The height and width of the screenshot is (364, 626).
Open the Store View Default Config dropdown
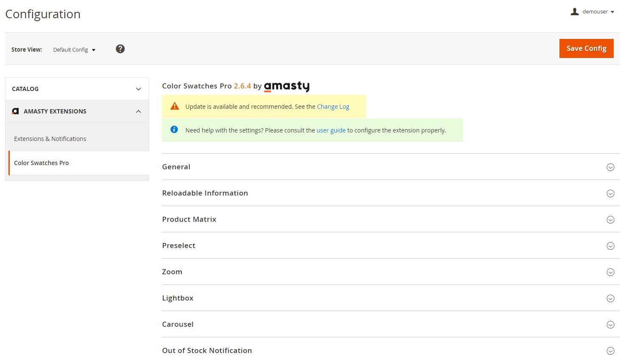tap(74, 50)
